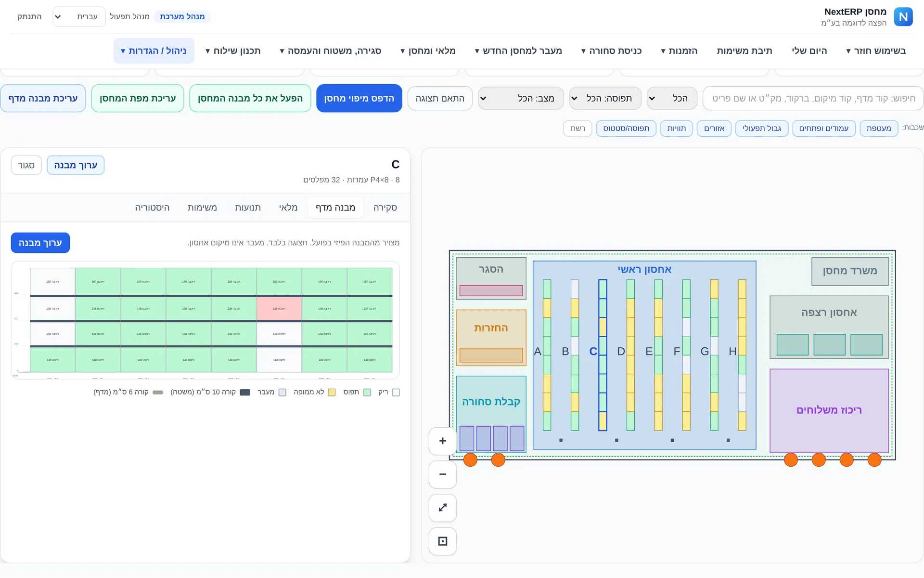Expand warehouse map to fullscreen arrows icon

point(443,508)
